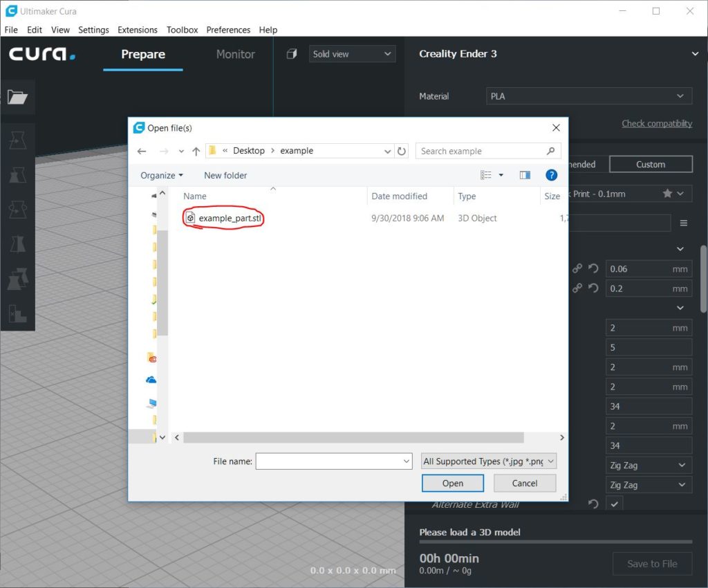
Task: Click the settings panel vertical scrollbar
Action: point(703,279)
